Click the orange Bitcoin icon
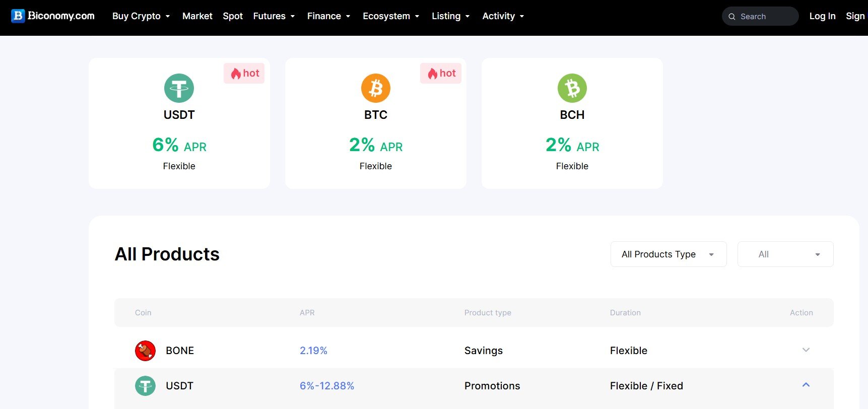The image size is (868, 409). pyautogui.click(x=375, y=88)
